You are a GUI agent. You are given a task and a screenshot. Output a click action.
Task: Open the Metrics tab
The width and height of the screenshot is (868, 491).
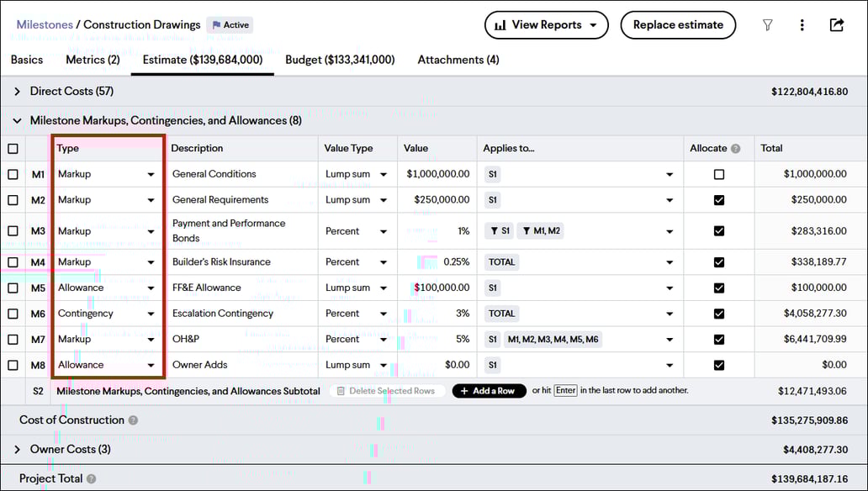(x=93, y=60)
